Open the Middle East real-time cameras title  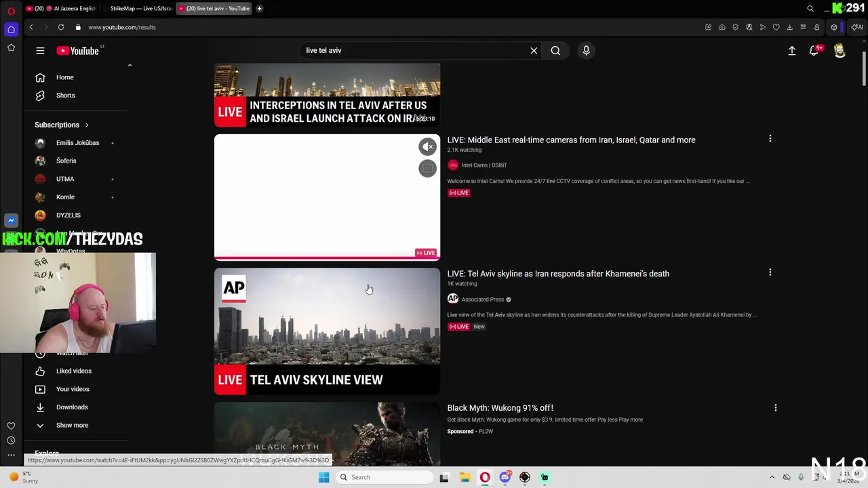point(571,140)
